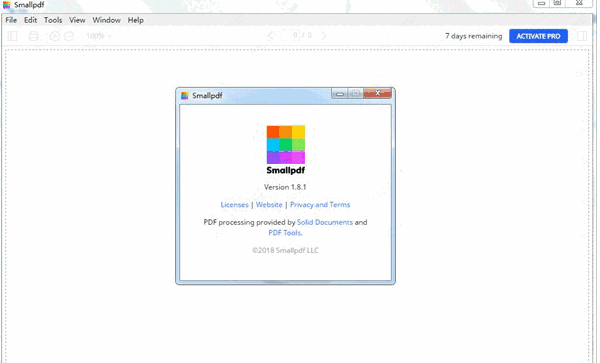Click the Version 1.8.1 text
This screenshot has height=363, width=600.
pyautogui.click(x=285, y=187)
